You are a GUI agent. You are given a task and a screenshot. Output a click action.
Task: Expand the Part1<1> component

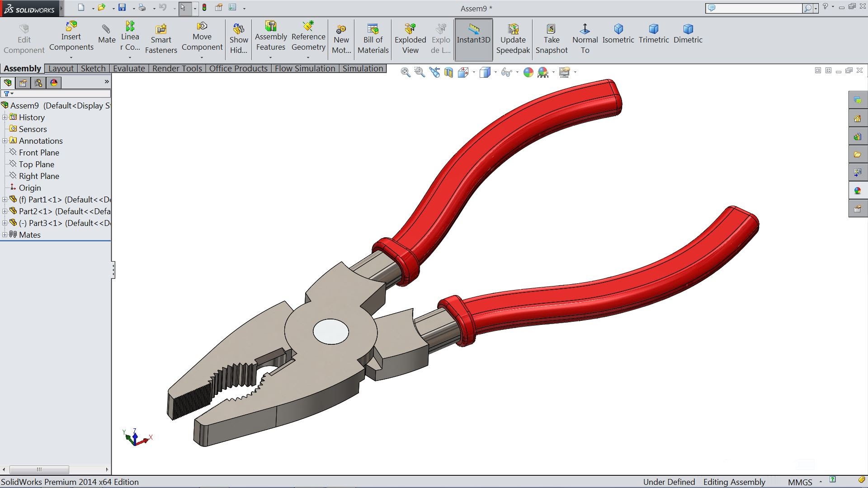coord(5,200)
